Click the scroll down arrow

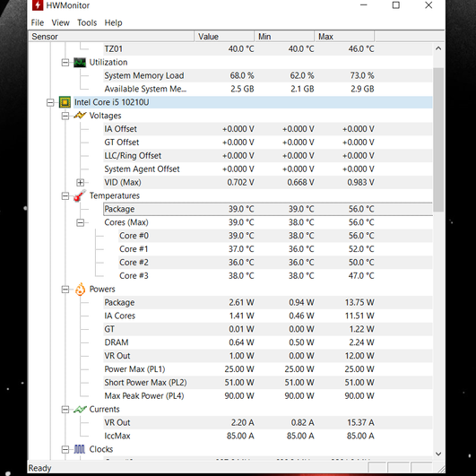click(438, 454)
